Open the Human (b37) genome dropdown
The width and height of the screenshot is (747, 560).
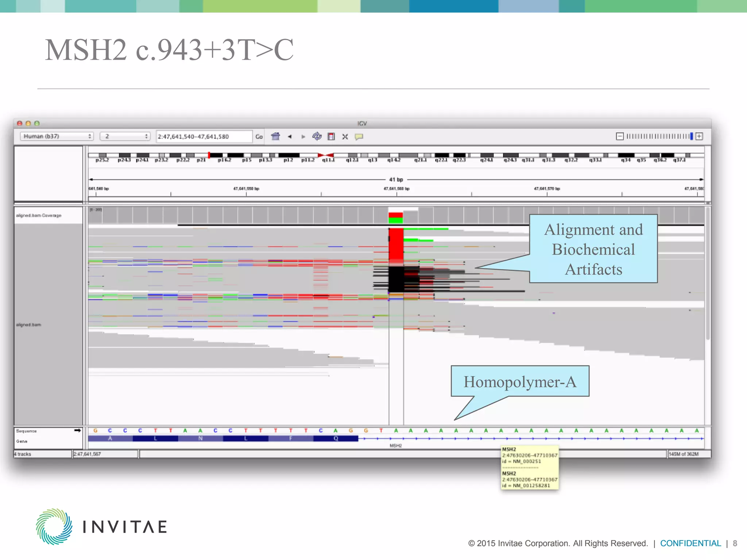coord(57,136)
